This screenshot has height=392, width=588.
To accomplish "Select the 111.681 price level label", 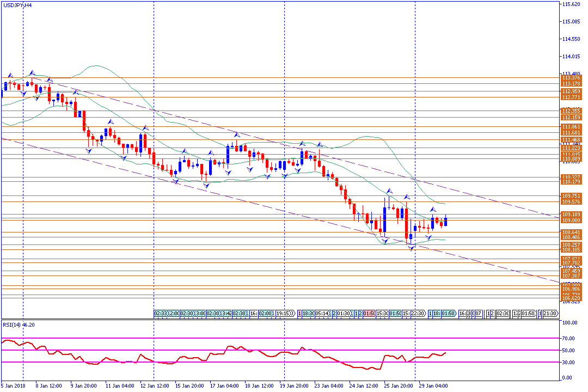I will point(571,133).
